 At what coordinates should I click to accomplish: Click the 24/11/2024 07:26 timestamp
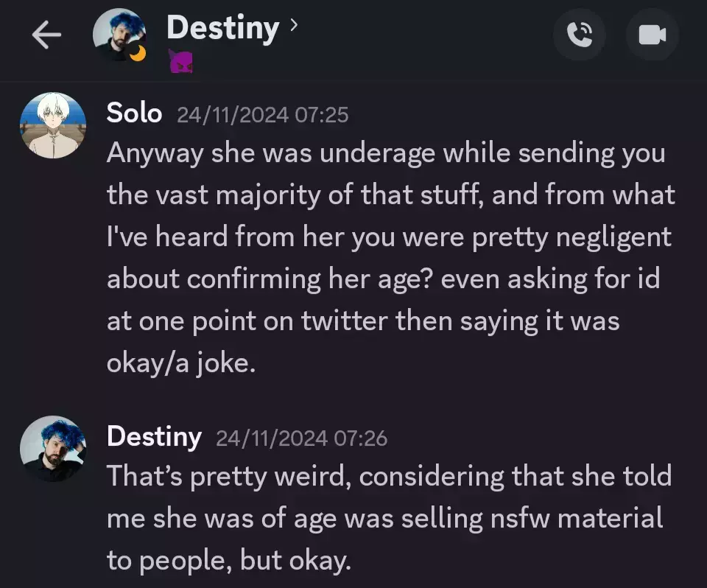(302, 438)
